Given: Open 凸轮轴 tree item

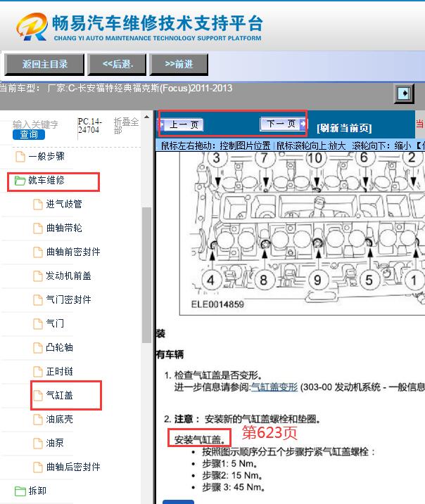Looking at the screenshot, I should 60,347.
